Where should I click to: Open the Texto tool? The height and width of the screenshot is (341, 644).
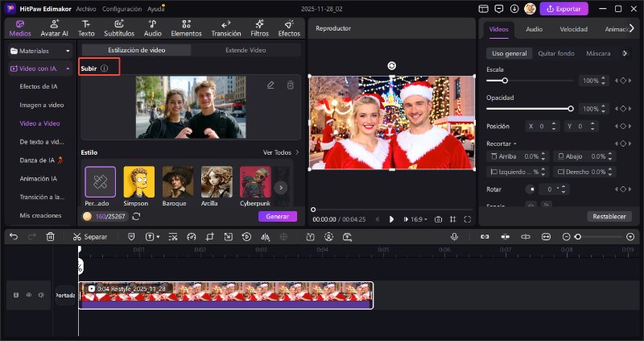pos(86,28)
